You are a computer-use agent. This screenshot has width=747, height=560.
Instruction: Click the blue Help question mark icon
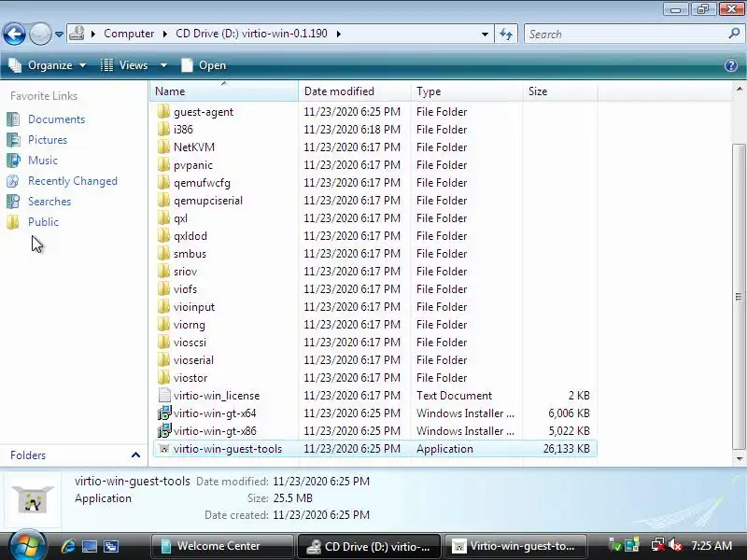point(731,65)
